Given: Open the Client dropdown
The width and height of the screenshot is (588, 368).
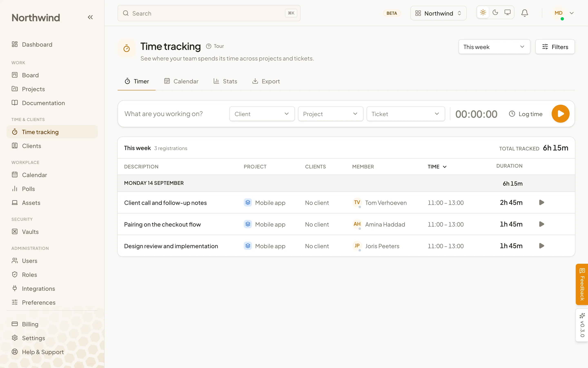Looking at the screenshot, I should (x=262, y=114).
